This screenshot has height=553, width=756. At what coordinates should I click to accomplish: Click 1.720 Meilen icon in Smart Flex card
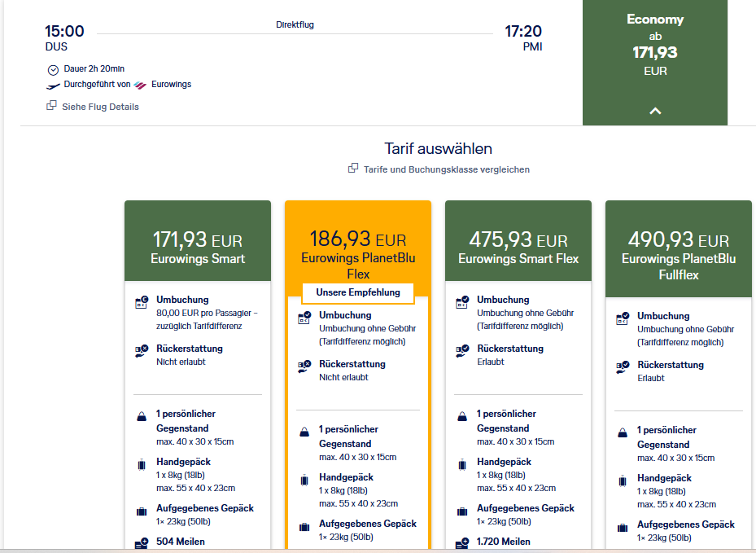click(462, 543)
